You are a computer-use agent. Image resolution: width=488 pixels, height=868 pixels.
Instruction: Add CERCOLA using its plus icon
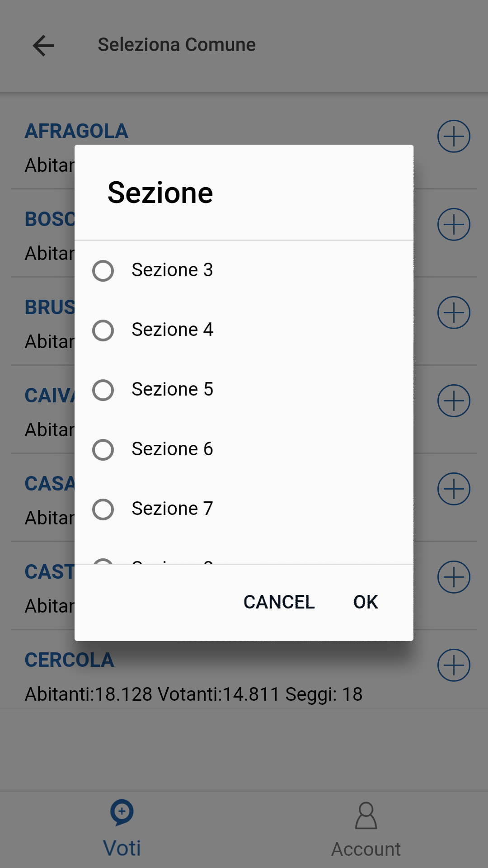coord(454,665)
